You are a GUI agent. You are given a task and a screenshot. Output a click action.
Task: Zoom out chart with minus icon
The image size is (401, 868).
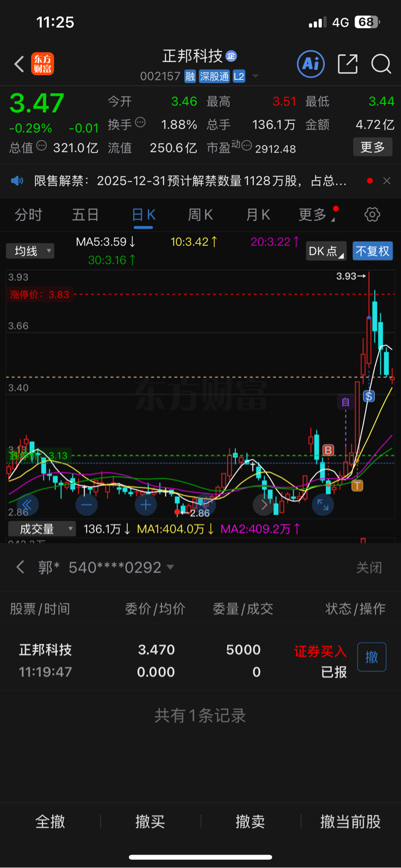(x=87, y=505)
